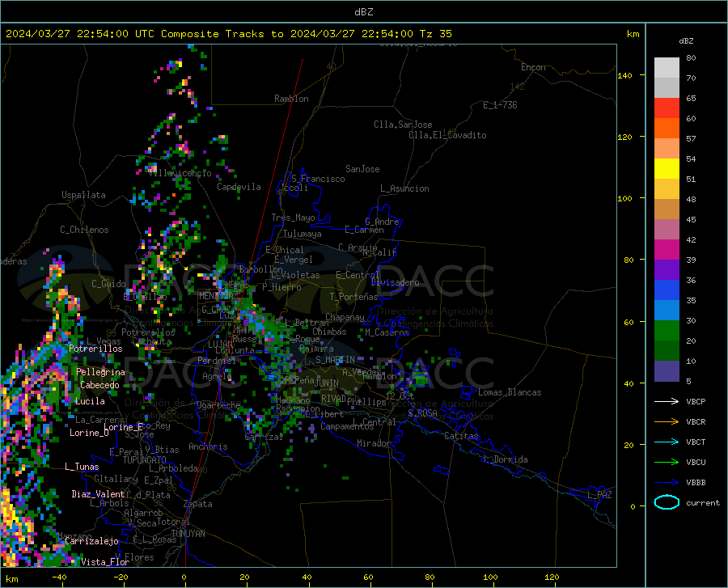Viewport: 728px width, 588px height.
Task: Pick the dark purple 10 dBZ swatch
Action: tap(667, 371)
